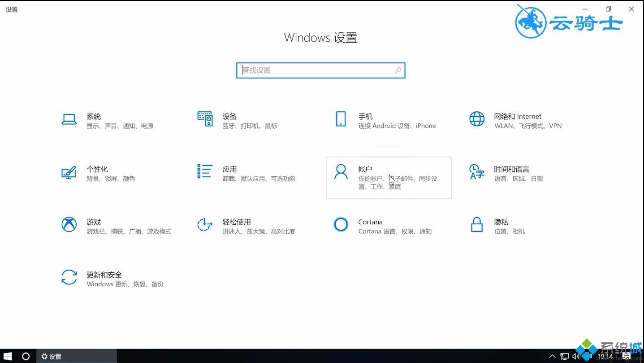Open the 网络和 Internet globe icon
Screen dimensions: 644x363
(477, 119)
